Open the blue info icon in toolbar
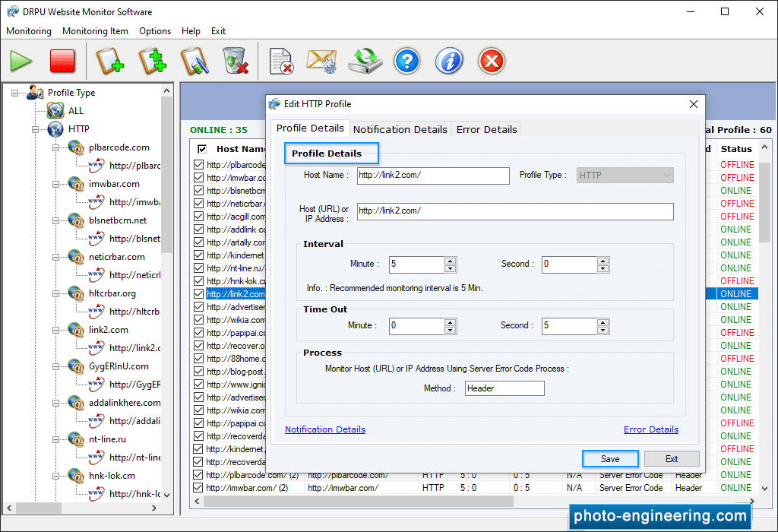 (449, 61)
